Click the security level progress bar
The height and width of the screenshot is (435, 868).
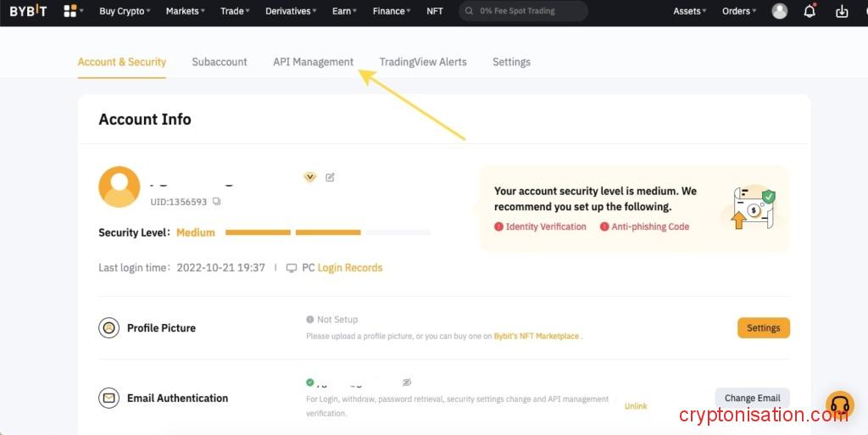point(328,232)
